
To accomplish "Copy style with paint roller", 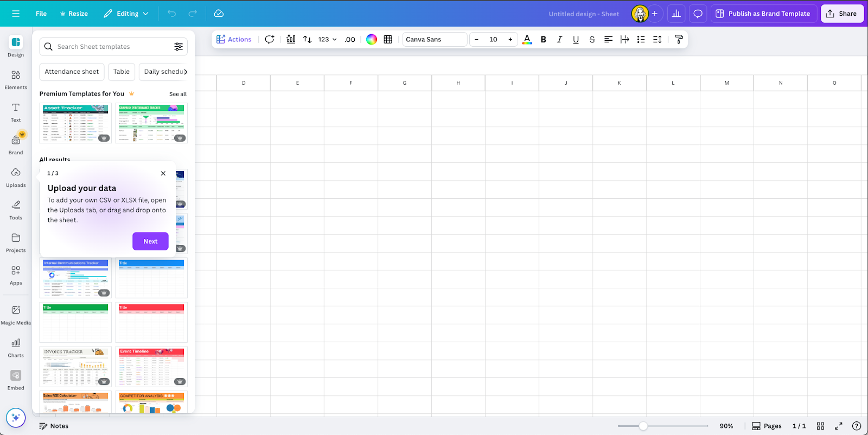I will 679,40.
